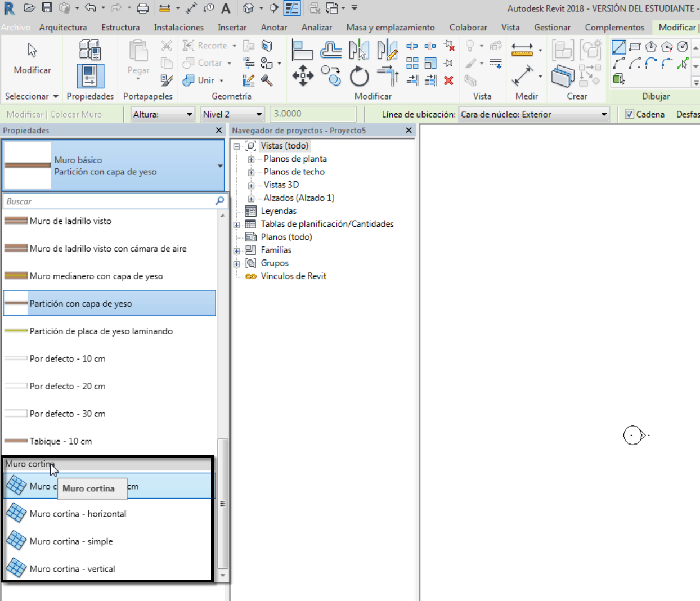Toggle the Thin Lines icon
700x601 pixels.
292,8
